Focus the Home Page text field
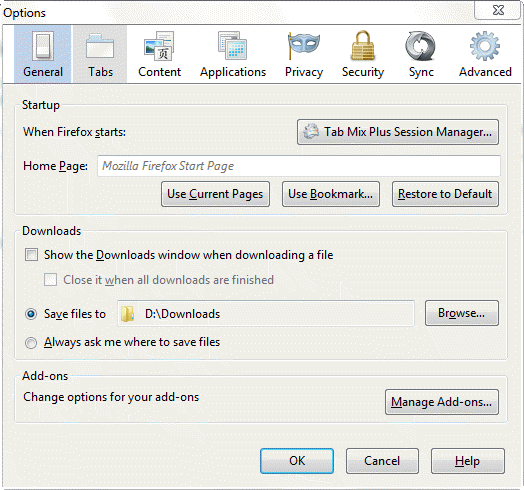 click(299, 166)
